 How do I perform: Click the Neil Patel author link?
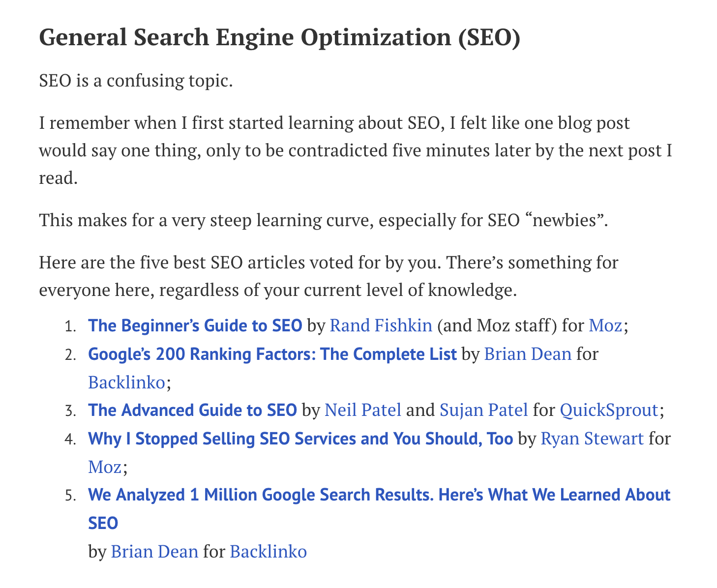(363, 410)
